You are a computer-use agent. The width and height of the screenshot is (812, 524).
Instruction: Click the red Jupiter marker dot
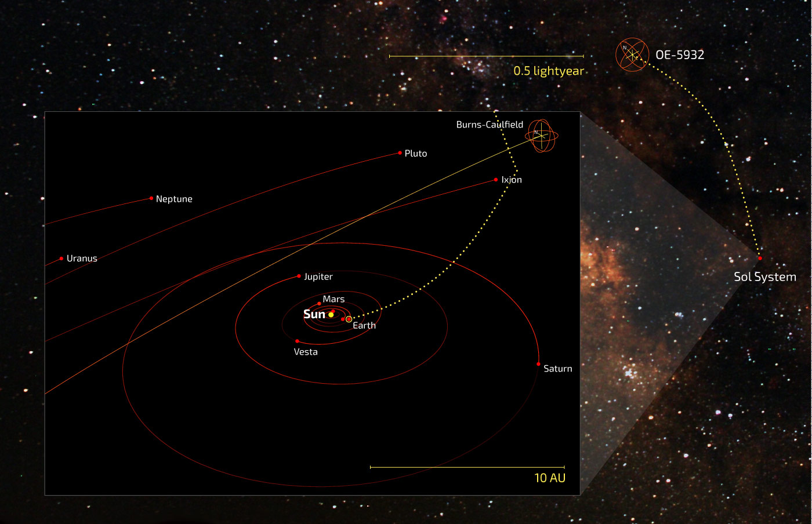pyautogui.click(x=299, y=276)
